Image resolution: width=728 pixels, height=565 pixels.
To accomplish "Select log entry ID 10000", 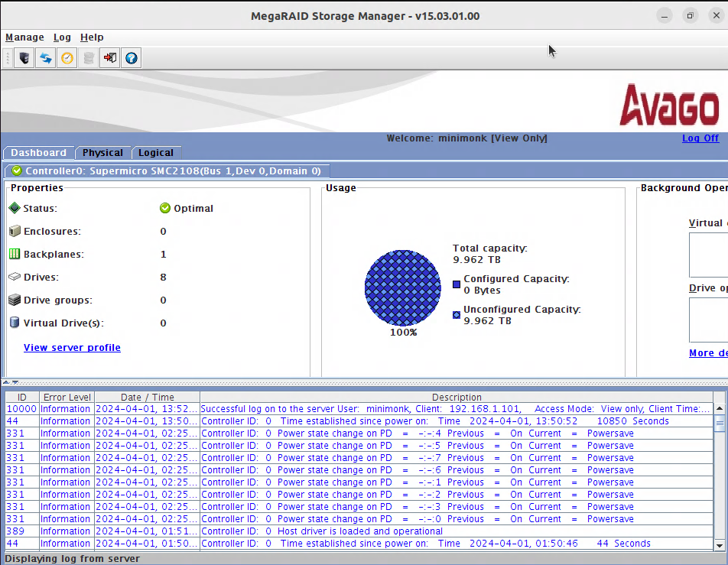I will click(359, 409).
